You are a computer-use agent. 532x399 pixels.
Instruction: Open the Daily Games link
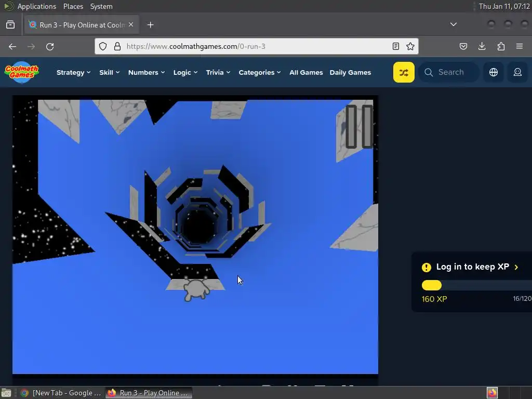pos(350,72)
